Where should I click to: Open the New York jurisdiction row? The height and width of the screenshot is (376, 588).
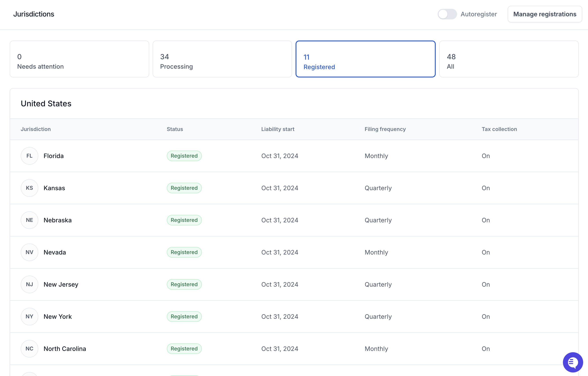pyautogui.click(x=294, y=316)
